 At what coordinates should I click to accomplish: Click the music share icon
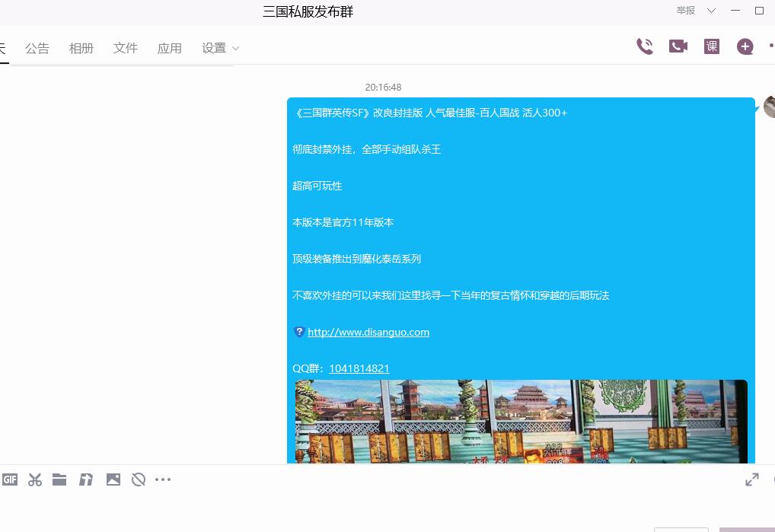[x=86, y=479]
